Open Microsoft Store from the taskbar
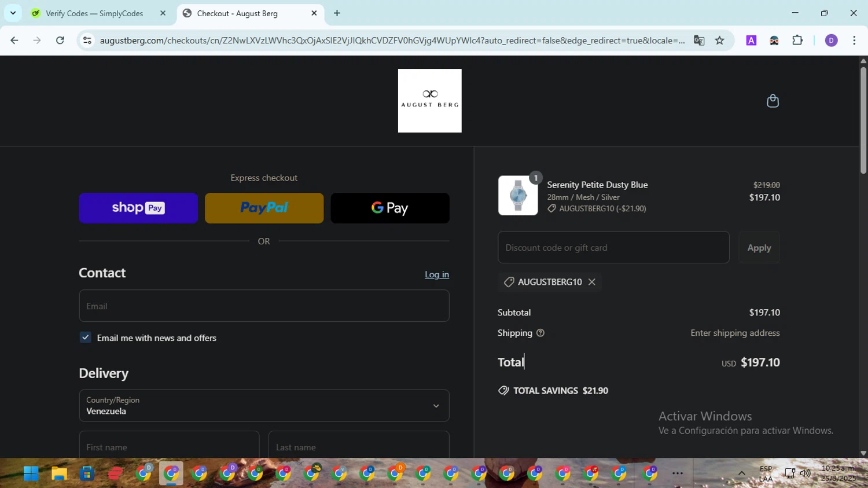This screenshot has height=488, width=868. (87, 474)
